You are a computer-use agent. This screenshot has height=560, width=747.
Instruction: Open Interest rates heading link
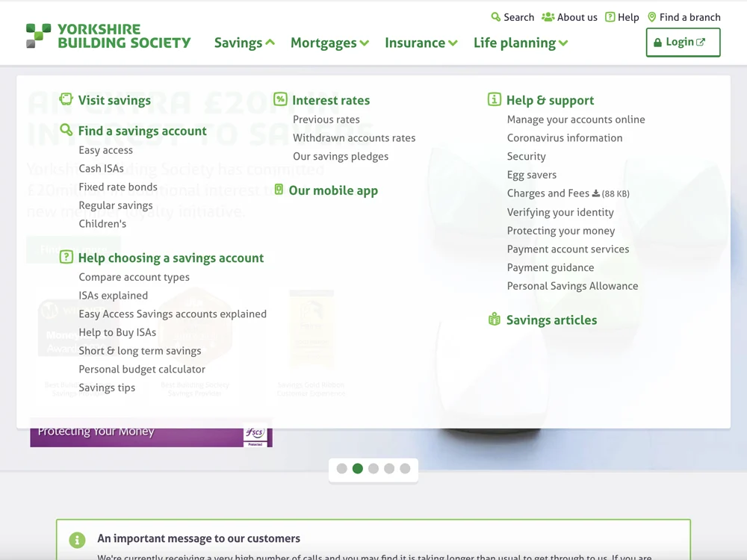(x=331, y=101)
